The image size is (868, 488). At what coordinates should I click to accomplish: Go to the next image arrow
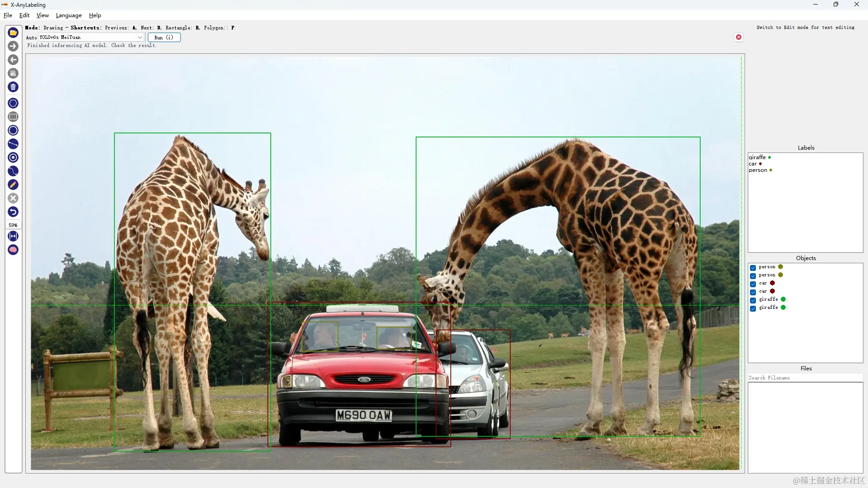click(x=13, y=46)
